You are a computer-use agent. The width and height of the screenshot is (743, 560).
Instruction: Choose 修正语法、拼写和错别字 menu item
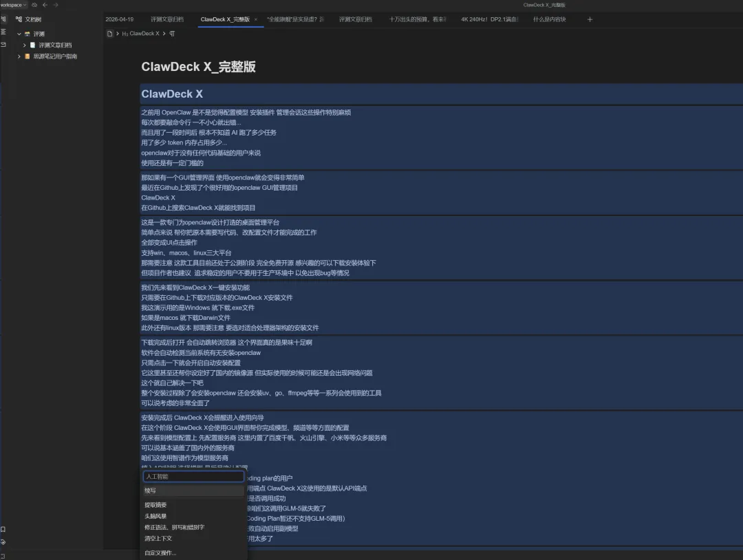(193, 527)
